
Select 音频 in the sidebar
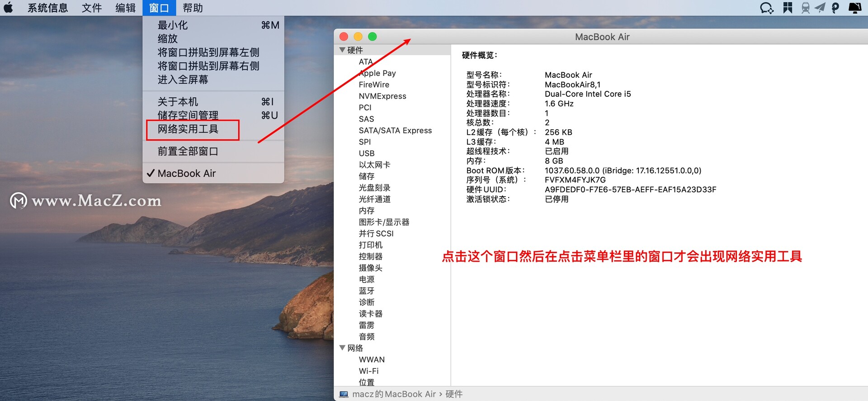tap(367, 337)
